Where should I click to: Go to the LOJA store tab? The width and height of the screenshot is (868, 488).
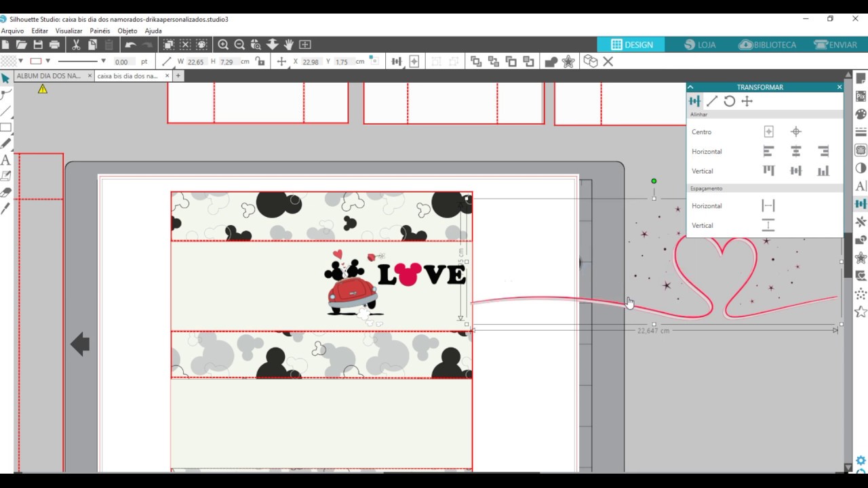point(700,45)
